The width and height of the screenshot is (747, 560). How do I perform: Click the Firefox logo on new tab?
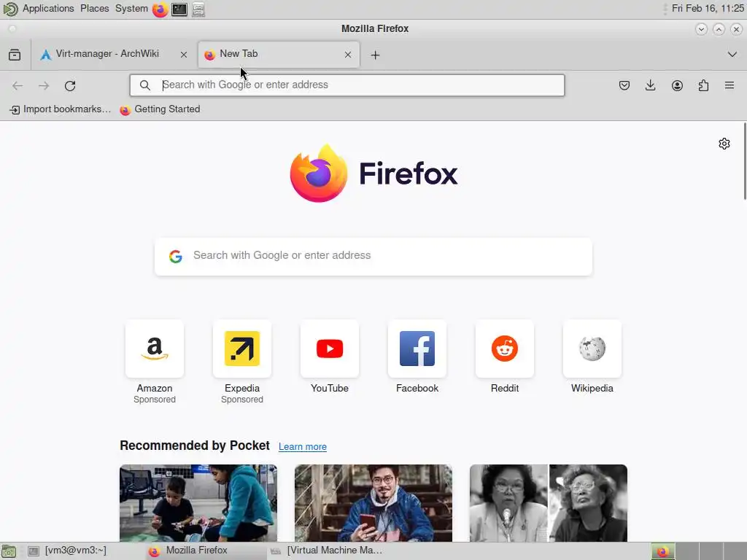(373, 174)
